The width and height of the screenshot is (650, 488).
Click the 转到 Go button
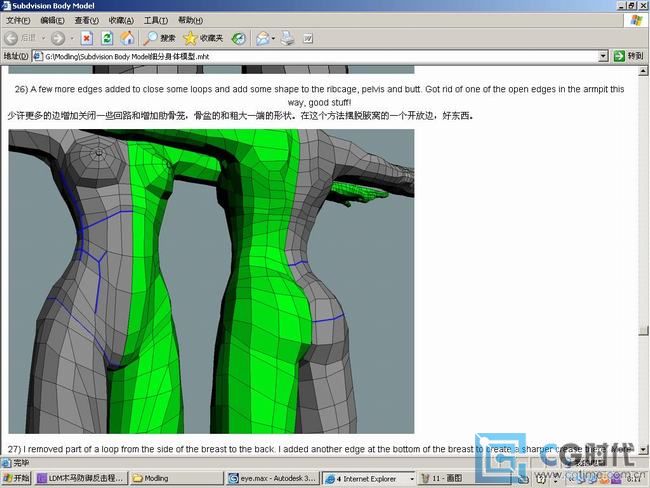tap(628, 56)
